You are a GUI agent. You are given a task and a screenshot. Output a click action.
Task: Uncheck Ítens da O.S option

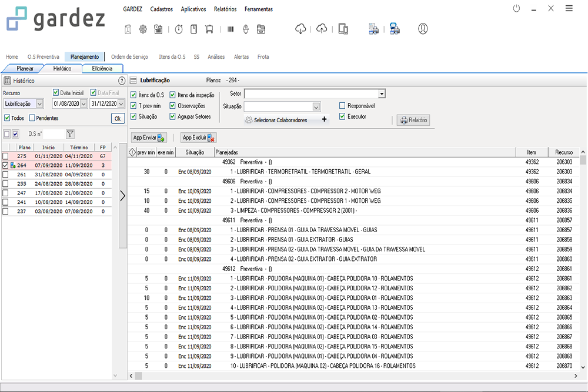(x=133, y=95)
